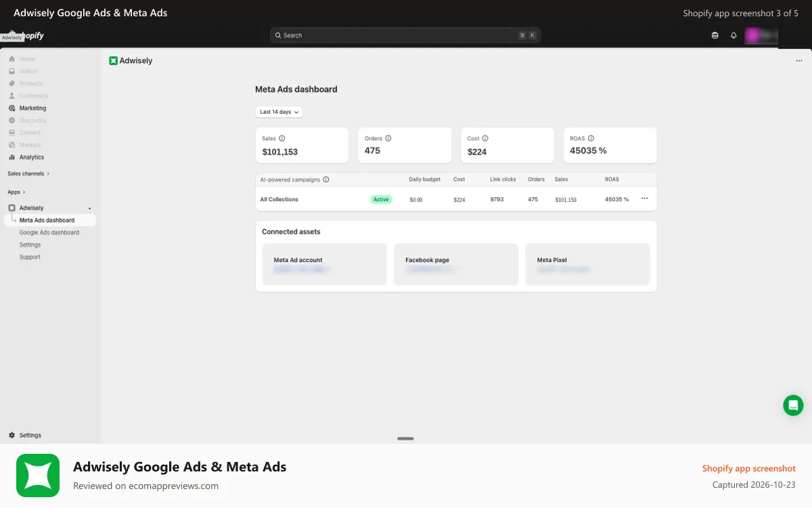Click the All Collections campaign name
This screenshot has width=812, height=508.
coord(279,199)
